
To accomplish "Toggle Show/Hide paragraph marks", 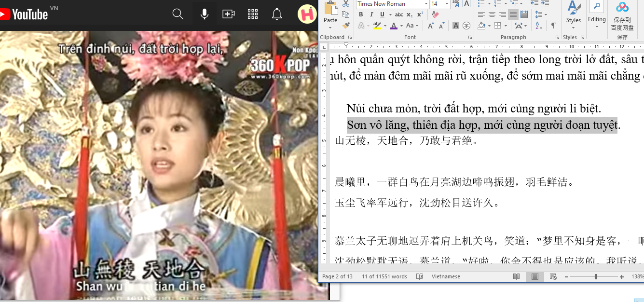I will click(x=553, y=26).
